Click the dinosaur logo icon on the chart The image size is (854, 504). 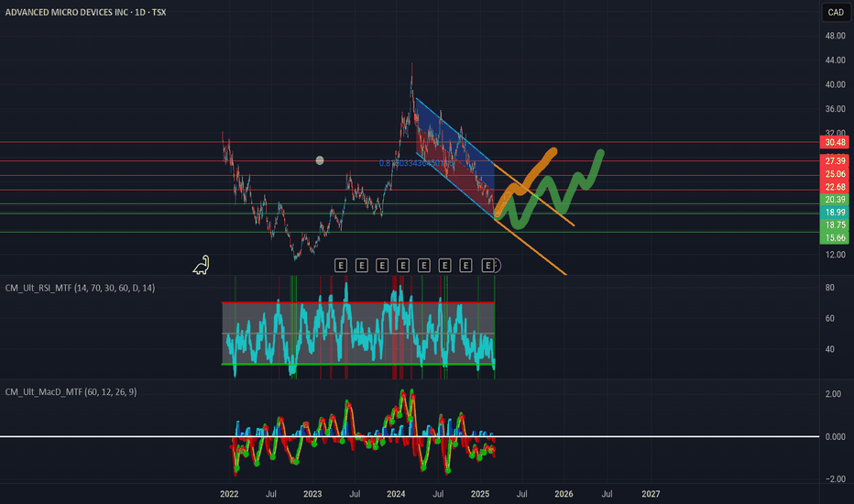[201, 265]
